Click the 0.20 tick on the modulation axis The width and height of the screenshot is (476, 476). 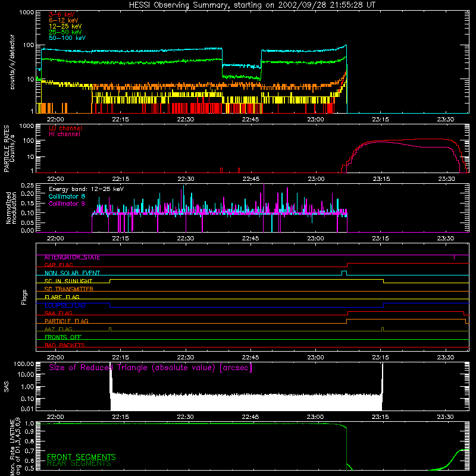pyautogui.click(x=27, y=194)
